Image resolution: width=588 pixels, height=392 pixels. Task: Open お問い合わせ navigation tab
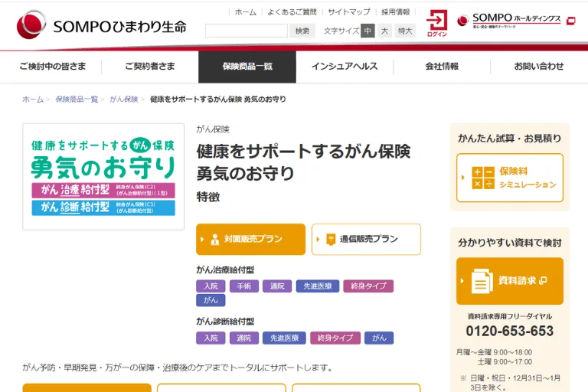[539, 67]
